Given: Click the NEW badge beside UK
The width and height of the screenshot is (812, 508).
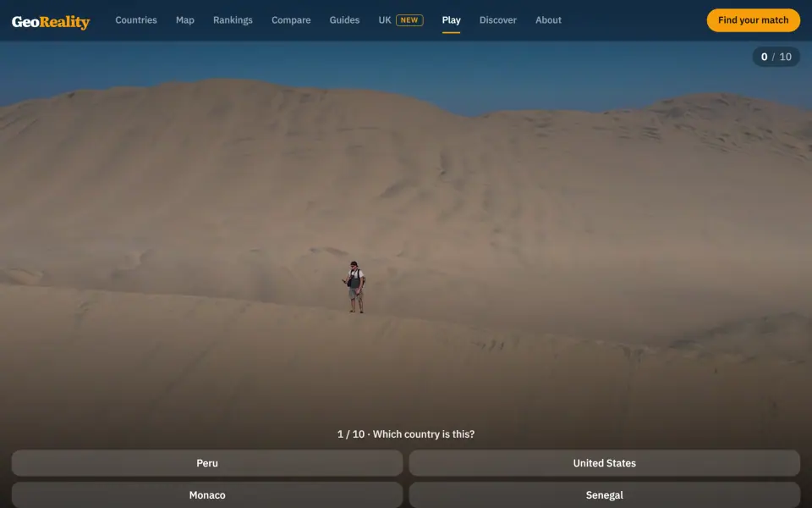Looking at the screenshot, I should (x=409, y=20).
